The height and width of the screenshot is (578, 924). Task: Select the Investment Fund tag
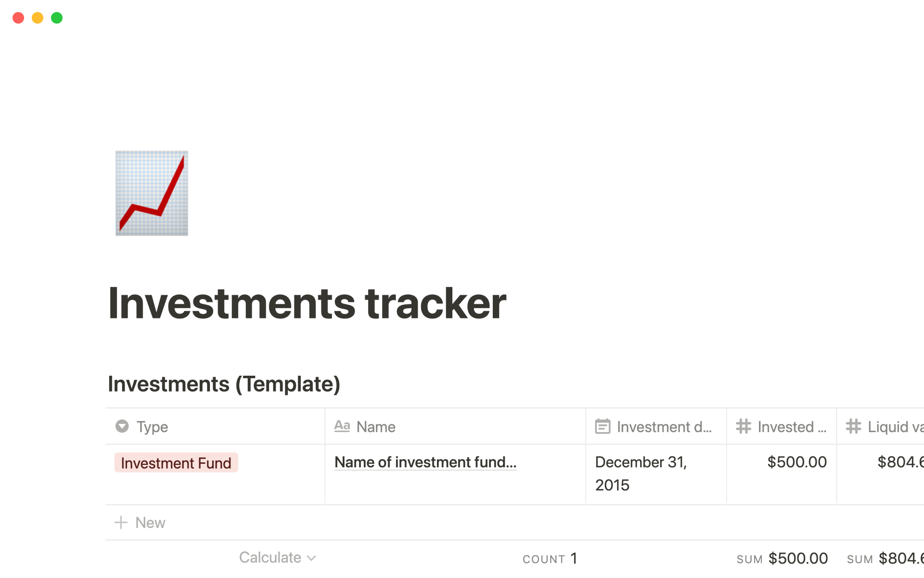pyautogui.click(x=176, y=462)
